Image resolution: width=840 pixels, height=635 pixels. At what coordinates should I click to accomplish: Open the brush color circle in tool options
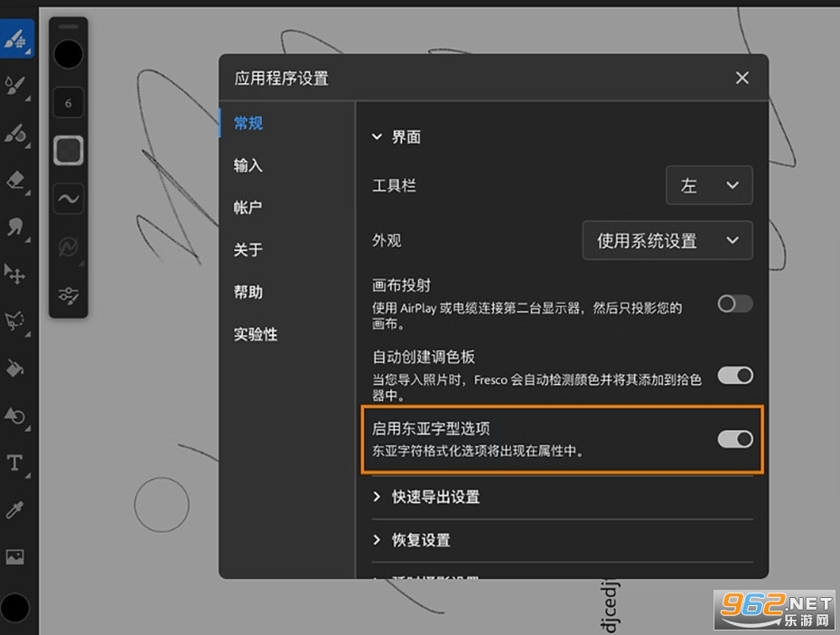[x=69, y=54]
